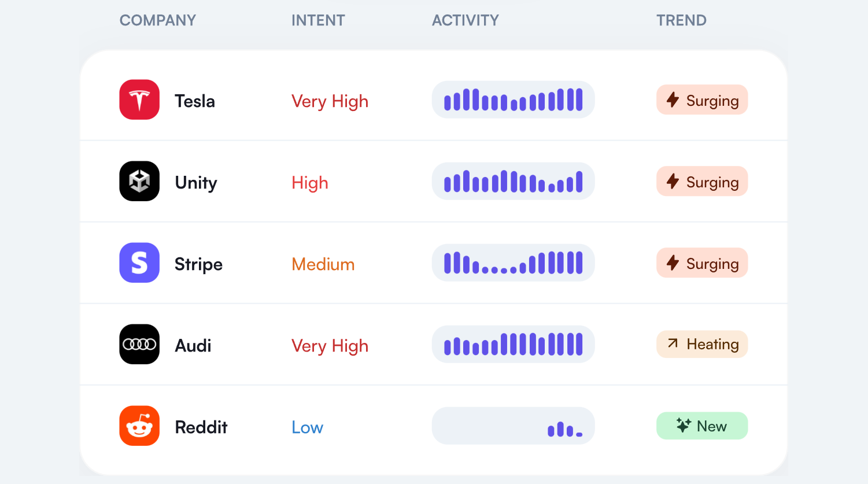Click the TREND column header
Image resolution: width=868 pixels, height=484 pixels.
pyautogui.click(x=681, y=20)
